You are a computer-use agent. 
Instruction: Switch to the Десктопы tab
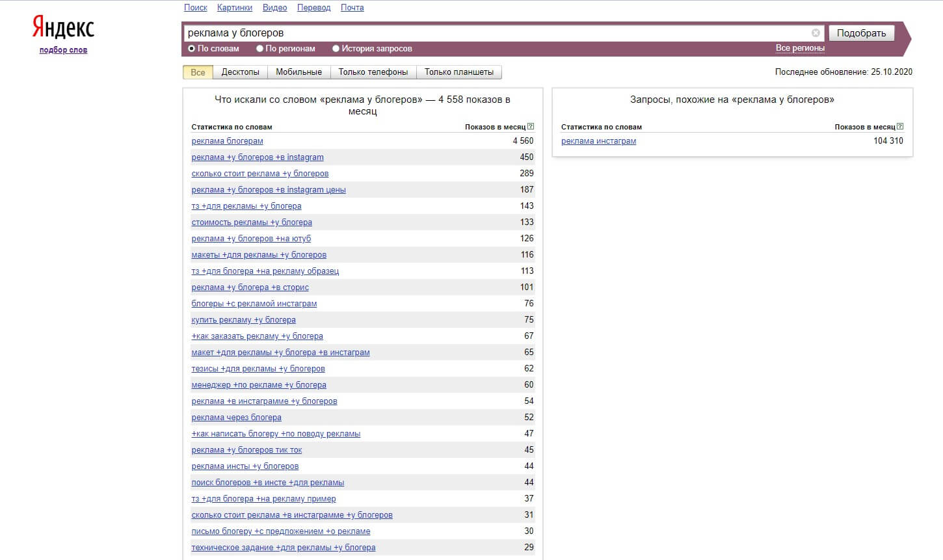coord(240,72)
